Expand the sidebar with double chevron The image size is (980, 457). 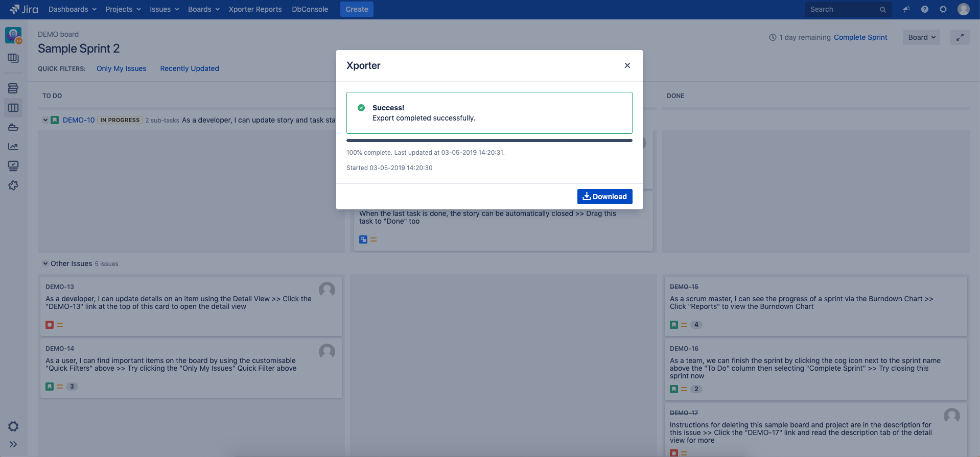click(x=13, y=444)
